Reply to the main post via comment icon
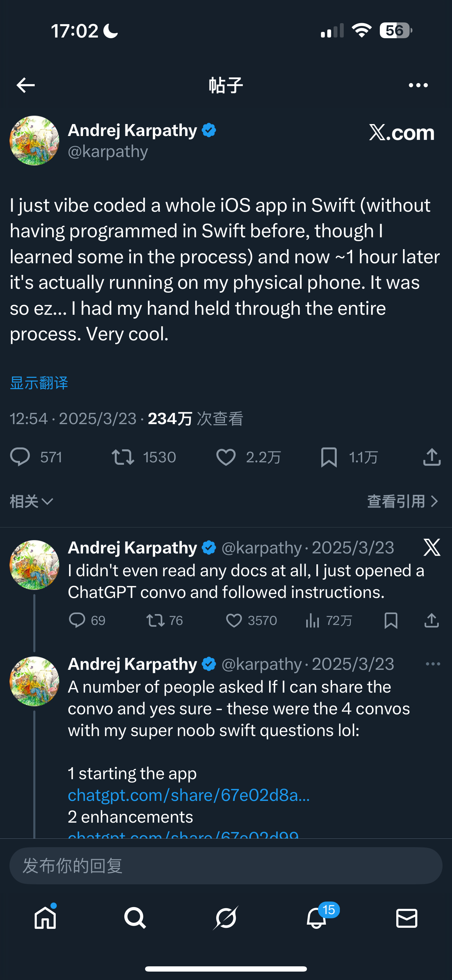The width and height of the screenshot is (452, 980). pyautogui.click(x=20, y=457)
